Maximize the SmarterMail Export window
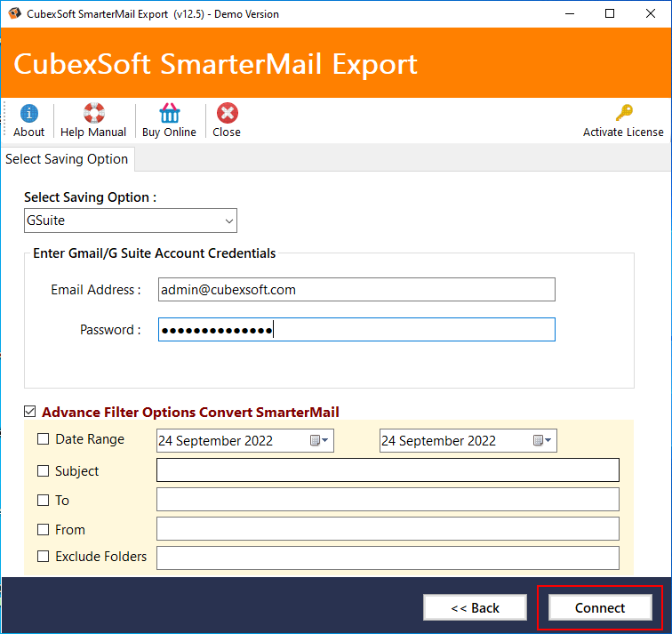 tap(609, 14)
